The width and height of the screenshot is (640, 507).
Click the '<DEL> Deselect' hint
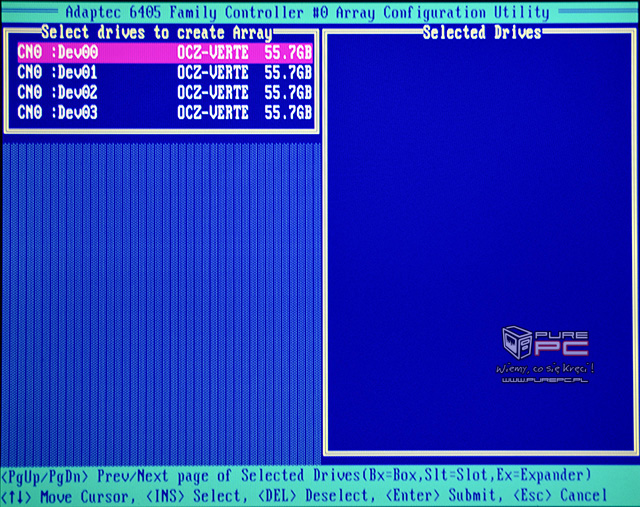click(316, 496)
